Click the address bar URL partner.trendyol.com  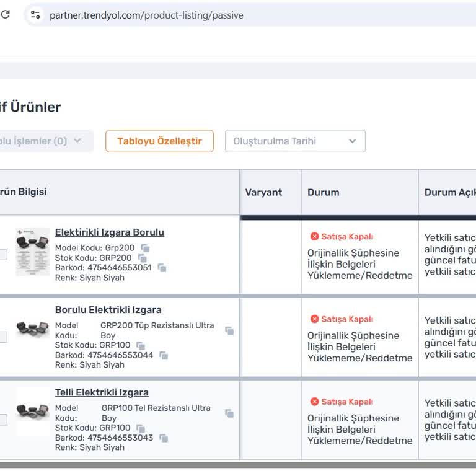pos(146,15)
